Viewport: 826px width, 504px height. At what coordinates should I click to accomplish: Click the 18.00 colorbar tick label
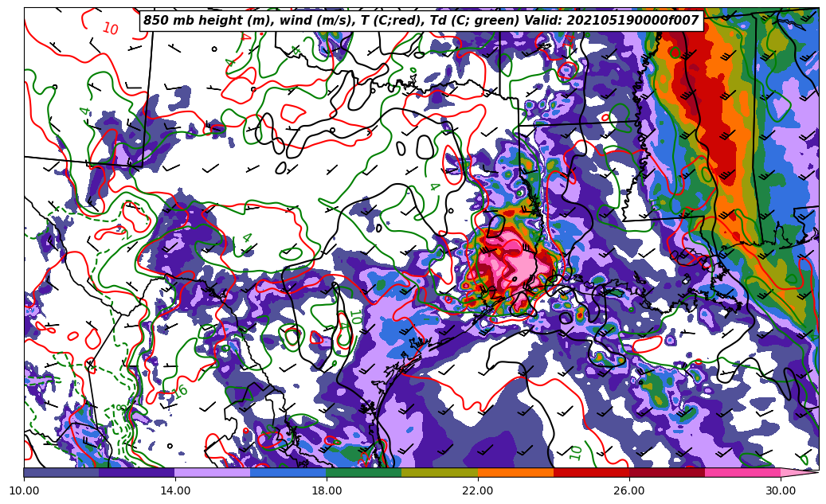point(326,490)
